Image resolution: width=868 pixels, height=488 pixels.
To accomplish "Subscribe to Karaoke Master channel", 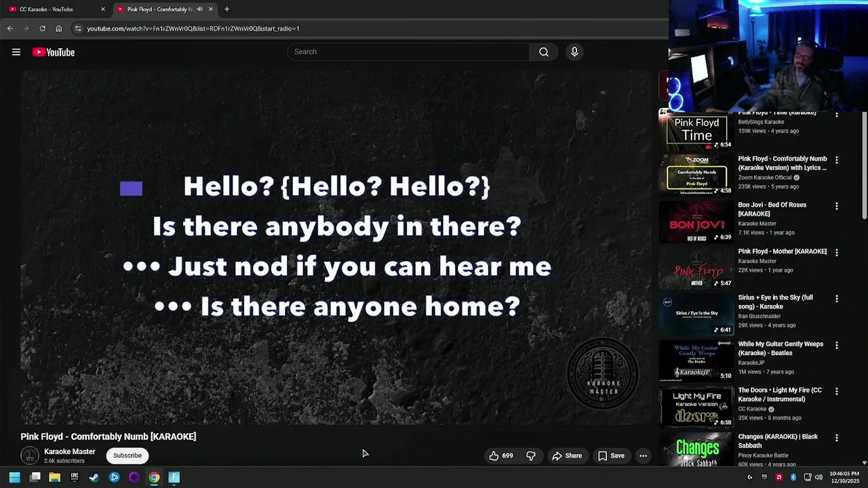I will (x=127, y=455).
